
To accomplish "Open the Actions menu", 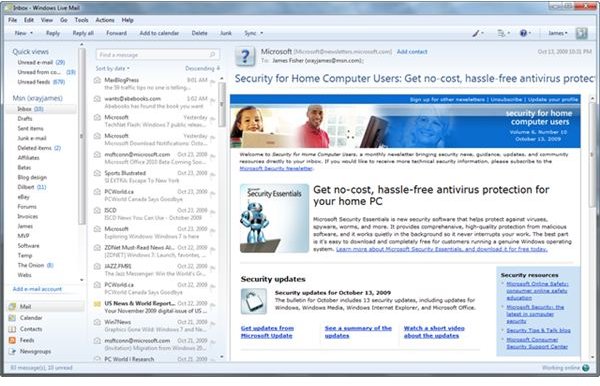I will click(x=105, y=20).
